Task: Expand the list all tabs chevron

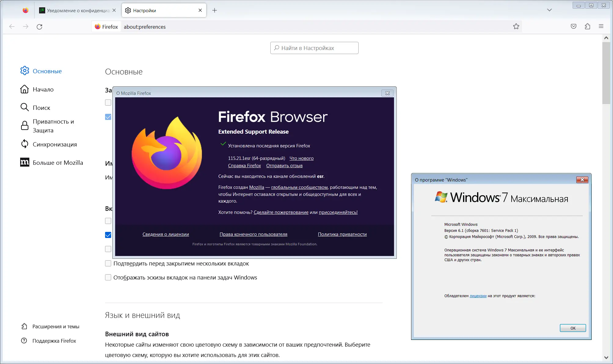Action: tap(549, 10)
